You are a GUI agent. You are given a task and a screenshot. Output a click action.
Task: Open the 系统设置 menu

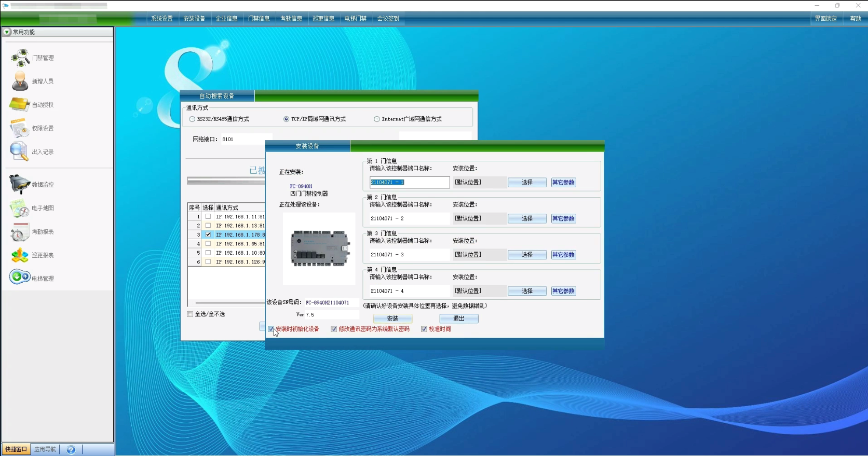162,19
